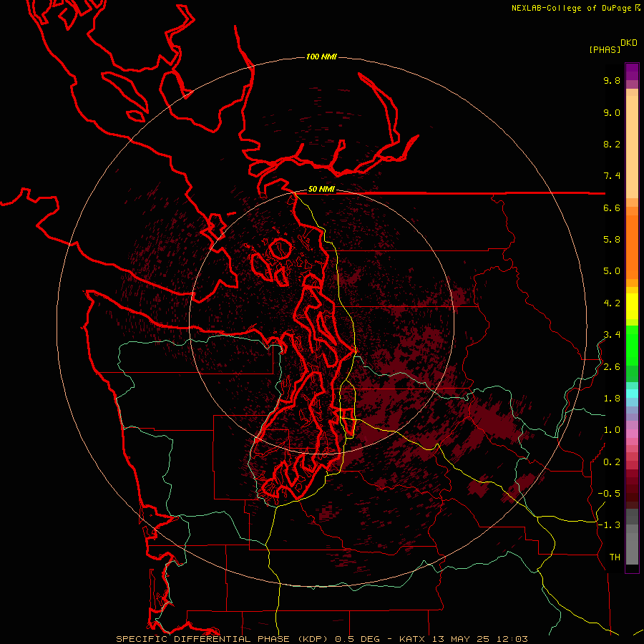The image size is (644, 644).
Task: Click the 6.6 legend value
Action: 612,208
